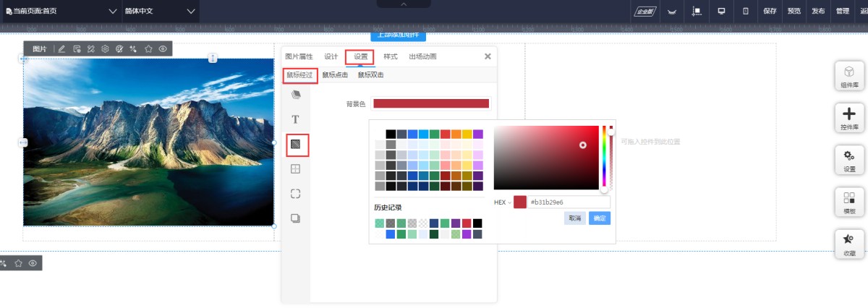Toggle the eye visibility icon in image toolbar
This screenshot has height=308, width=868.
coord(163,49)
